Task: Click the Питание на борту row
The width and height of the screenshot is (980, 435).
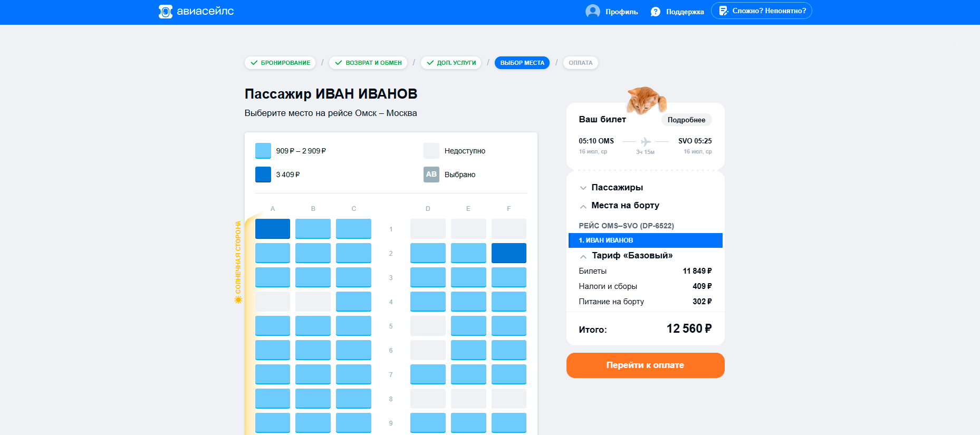Action: [646, 302]
